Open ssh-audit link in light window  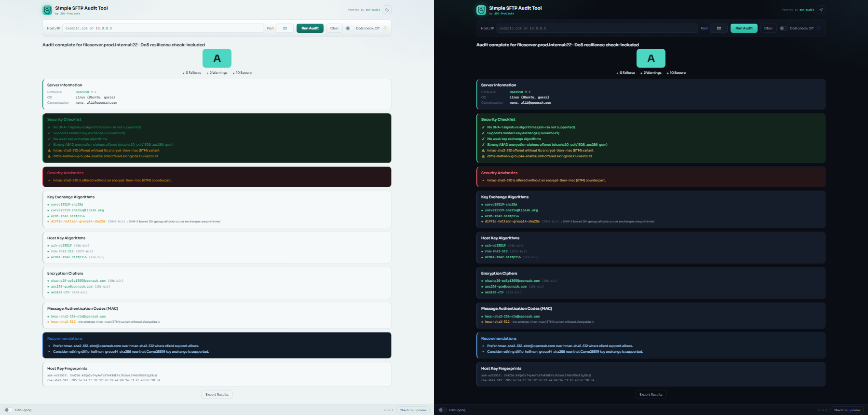pos(373,10)
